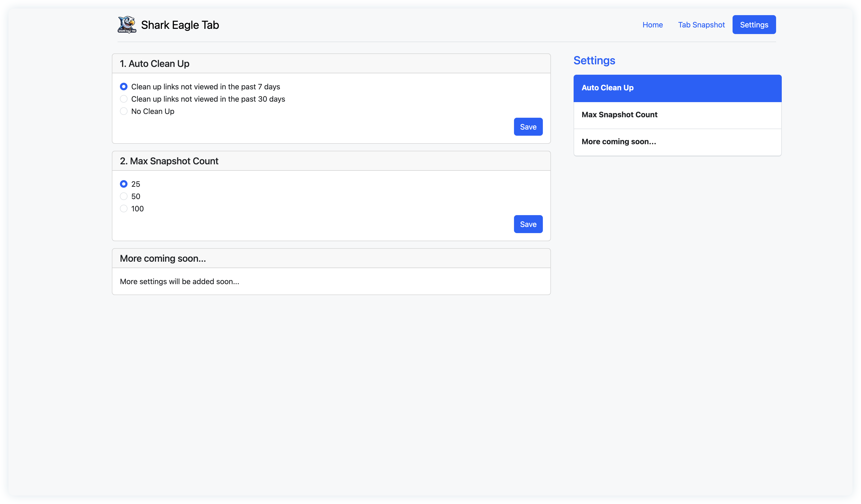861x504 pixels.
Task: Click the More coming soon card header
Action: 163,258
